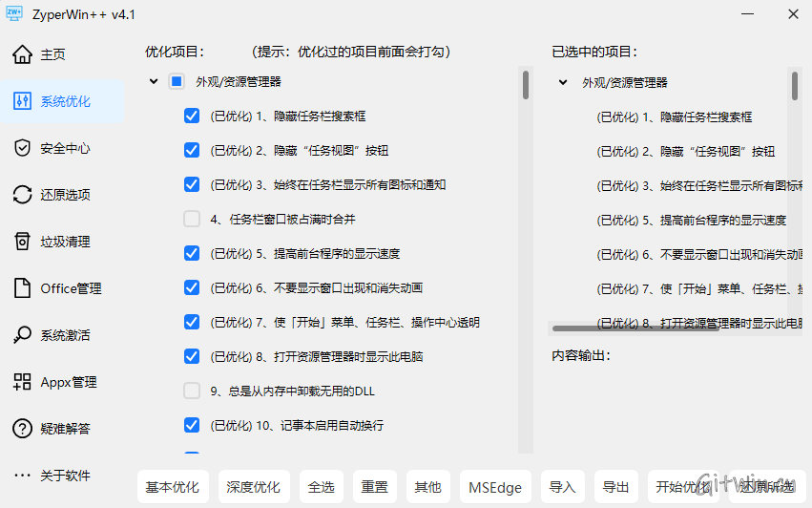Select the 系统激活 key icon
This screenshot has width=812, height=508.
[23, 335]
